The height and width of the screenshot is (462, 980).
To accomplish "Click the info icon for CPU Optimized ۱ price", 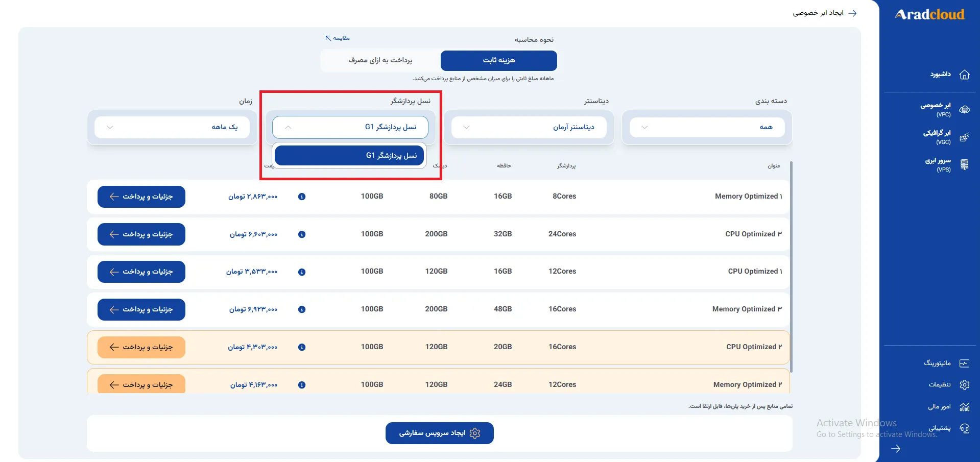I will pyautogui.click(x=302, y=272).
